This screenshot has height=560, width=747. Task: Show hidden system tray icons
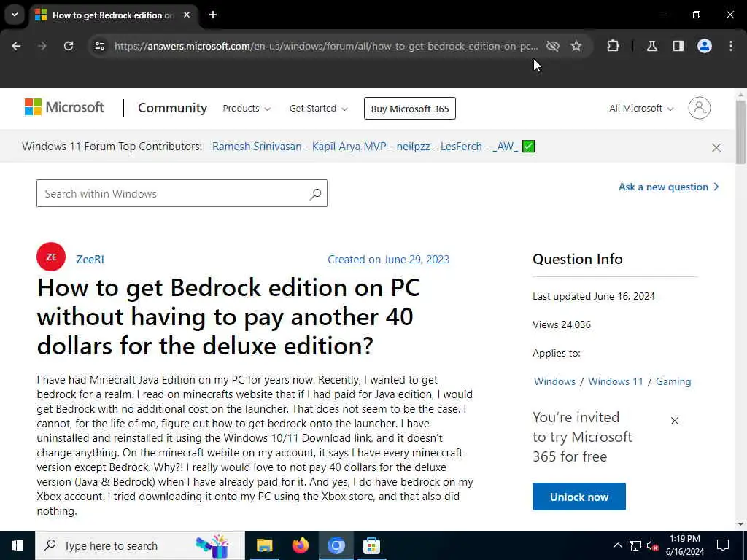(617, 545)
